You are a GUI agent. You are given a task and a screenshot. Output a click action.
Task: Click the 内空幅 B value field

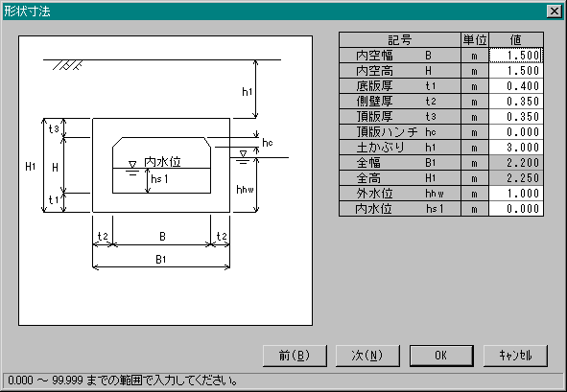pyautogui.click(x=516, y=56)
